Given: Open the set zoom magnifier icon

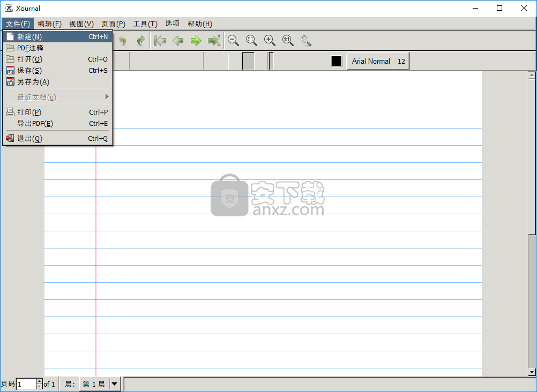Looking at the screenshot, I should (x=306, y=41).
